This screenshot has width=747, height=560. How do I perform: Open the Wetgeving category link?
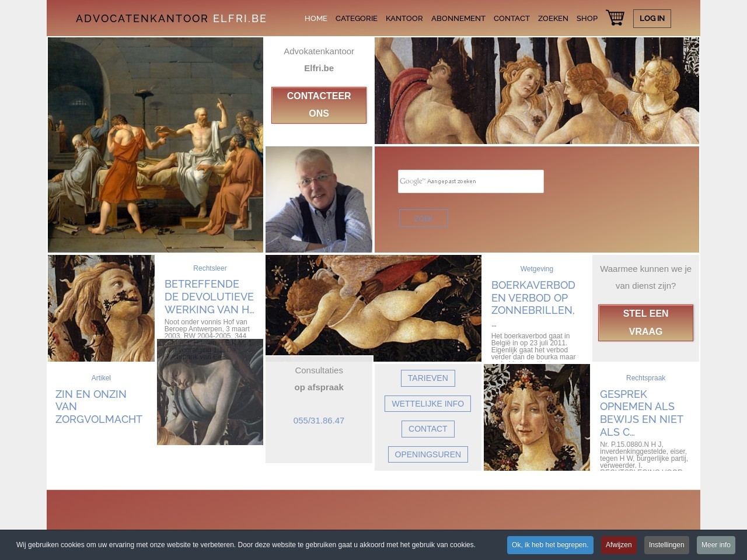[x=537, y=269]
